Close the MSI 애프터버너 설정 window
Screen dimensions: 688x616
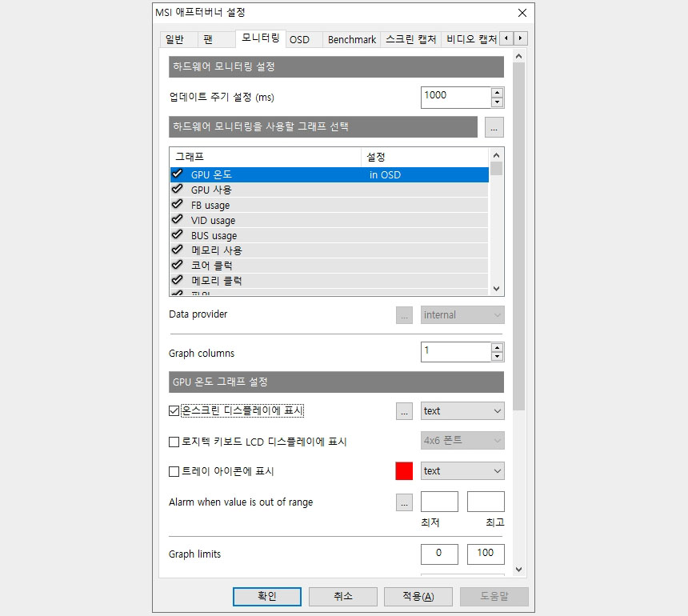click(x=522, y=13)
